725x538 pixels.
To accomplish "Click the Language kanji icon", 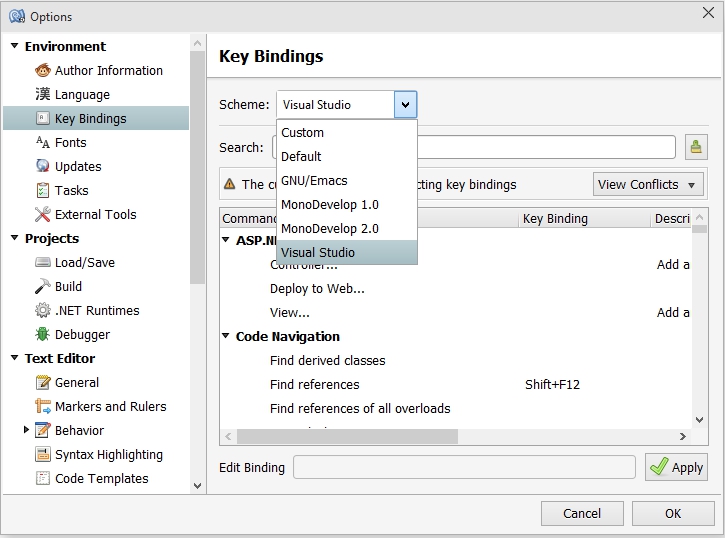I will tap(43, 94).
